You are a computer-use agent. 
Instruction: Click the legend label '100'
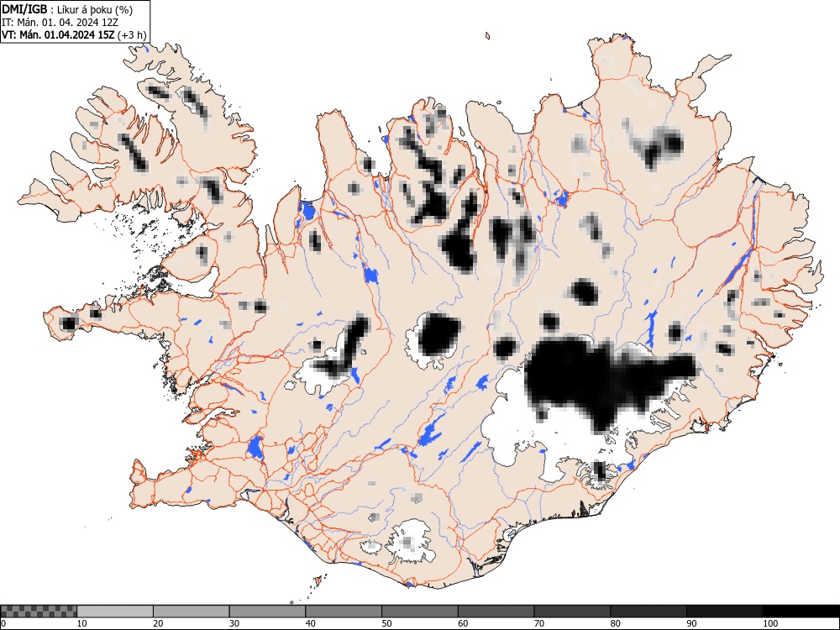click(769, 623)
